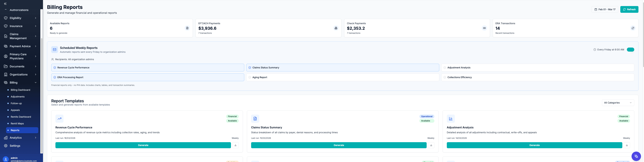Download the Claims Status Summary report
This screenshot has width=644, height=162.
click(x=431, y=145)
